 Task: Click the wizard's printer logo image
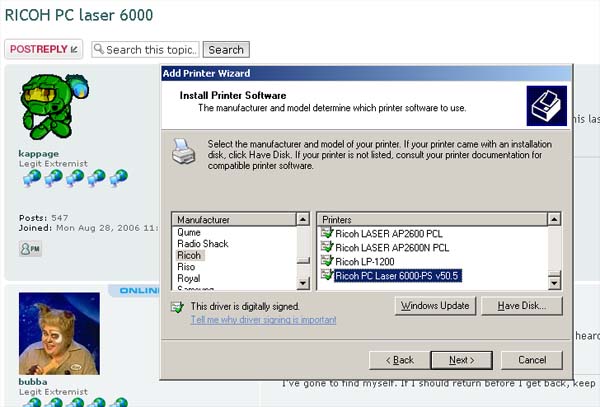pos(546,106)
